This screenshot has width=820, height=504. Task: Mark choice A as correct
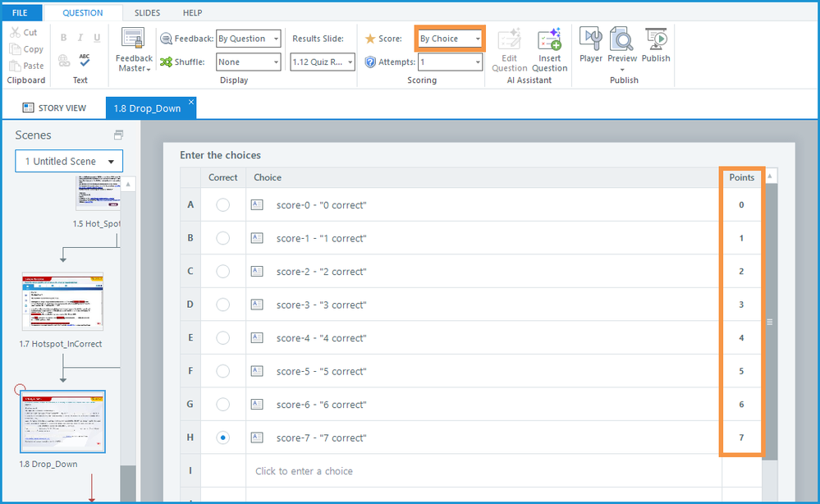click(x=222, y=204)
